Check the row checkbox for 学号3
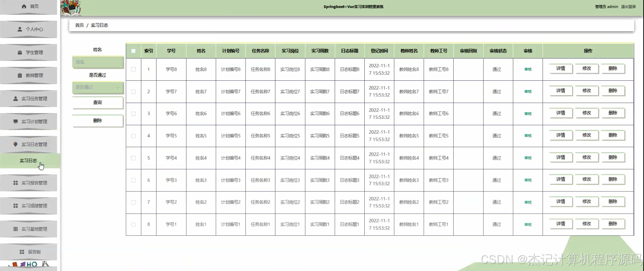The image size is (644, 271). (133, 180)
